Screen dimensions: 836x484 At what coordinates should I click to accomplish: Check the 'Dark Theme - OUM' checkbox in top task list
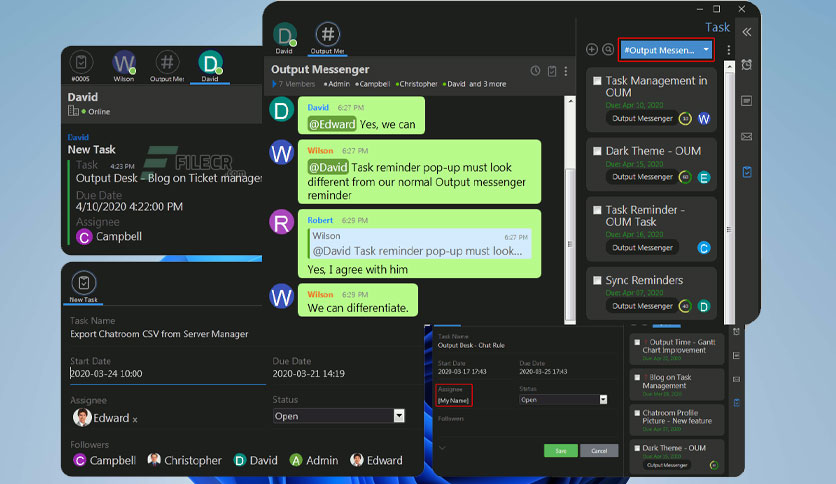point(597,151)
